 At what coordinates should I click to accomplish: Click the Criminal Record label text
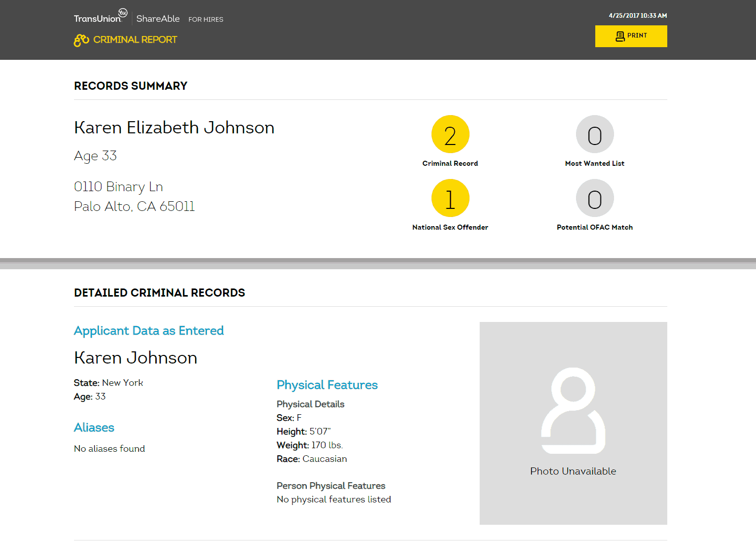[x=450, y=163]
